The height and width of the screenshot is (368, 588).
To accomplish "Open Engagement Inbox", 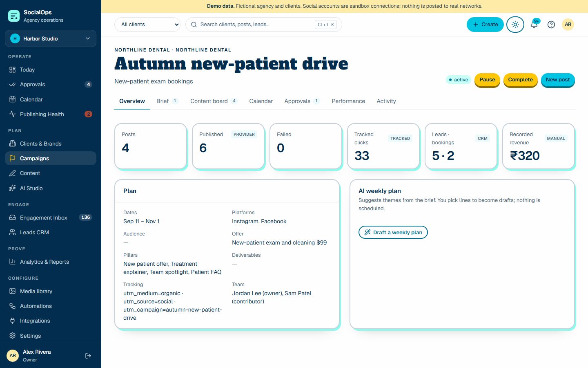I will (x=51, y=218).
